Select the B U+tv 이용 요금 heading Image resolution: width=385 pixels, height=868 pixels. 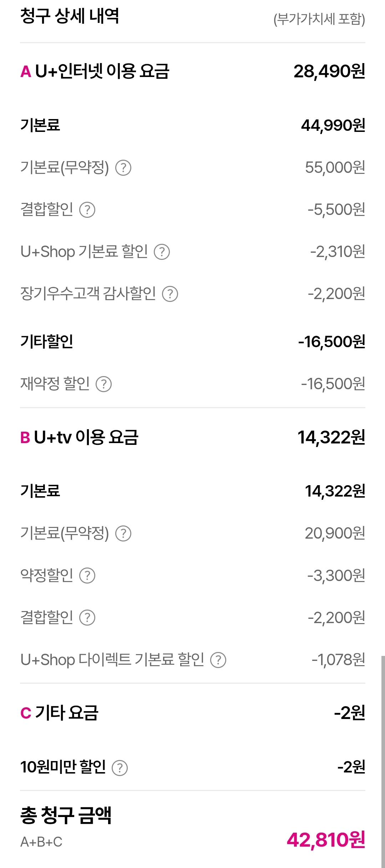pos(79,437)
